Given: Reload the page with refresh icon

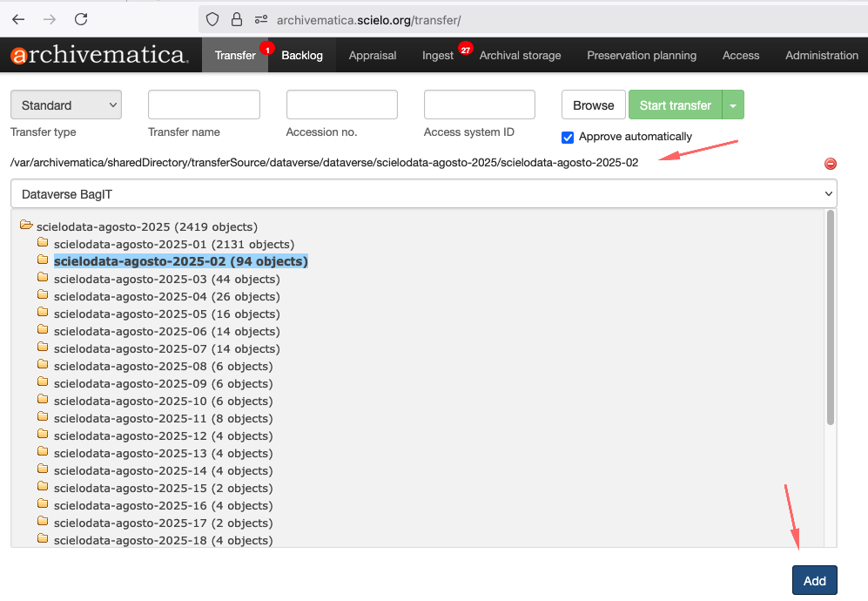Looking at the screenshot, I should click(81, 19).
